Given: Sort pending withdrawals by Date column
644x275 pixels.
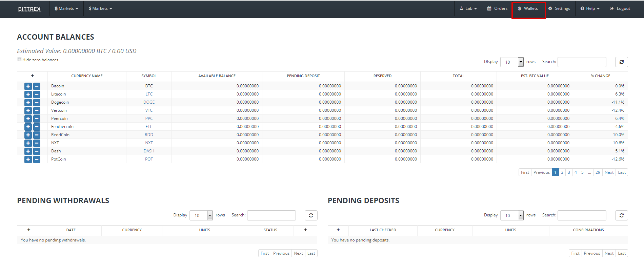Looking at the screenshot, I should 71,230.
